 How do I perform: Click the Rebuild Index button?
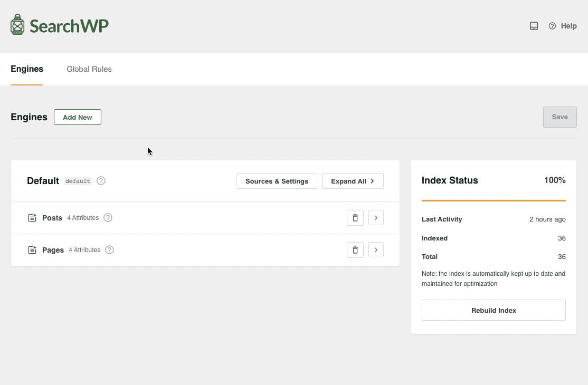click(x=493, y=310)
